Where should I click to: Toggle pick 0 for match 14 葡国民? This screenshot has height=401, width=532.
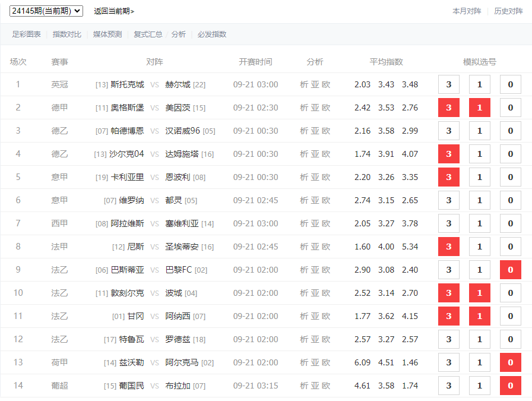point(511,386)
